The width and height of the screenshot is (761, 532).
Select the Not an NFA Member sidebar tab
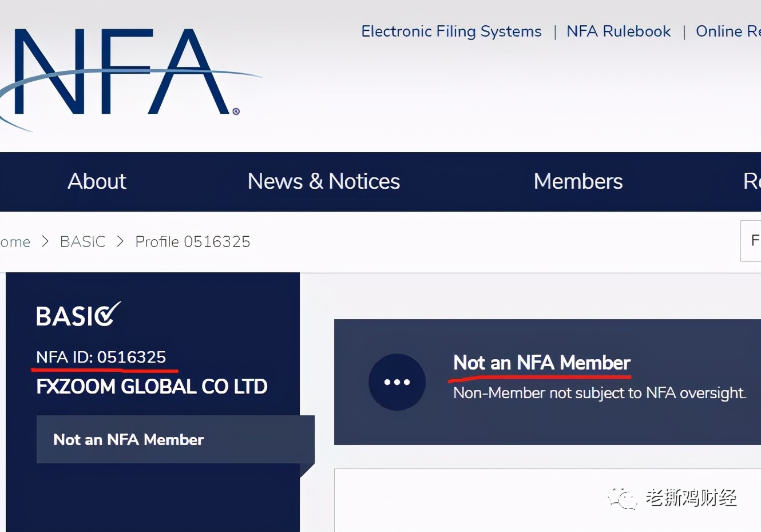(x=175, y=439)
